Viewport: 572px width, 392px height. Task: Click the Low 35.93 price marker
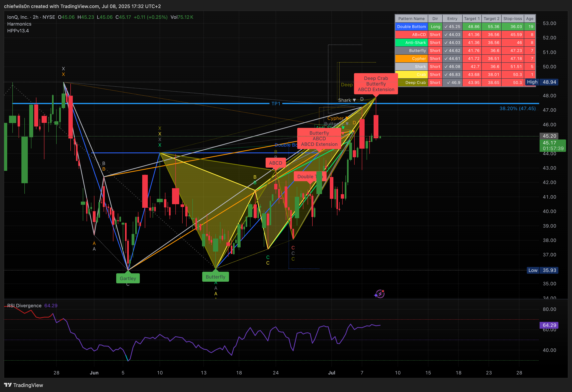click(542, 270)
